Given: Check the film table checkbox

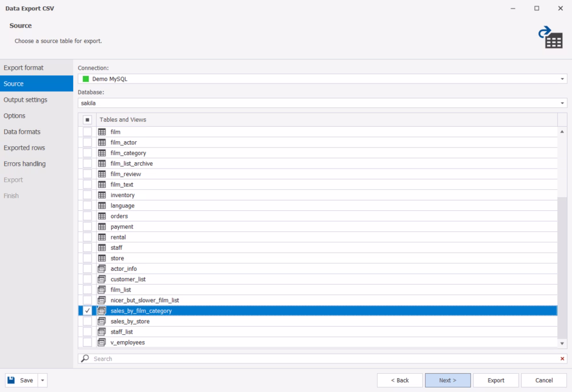Looking at the screenshot, I should tap(87, 132).
